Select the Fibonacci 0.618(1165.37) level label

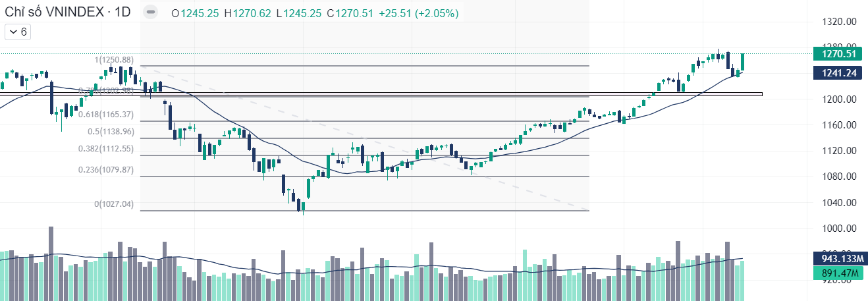click(107, 115)
